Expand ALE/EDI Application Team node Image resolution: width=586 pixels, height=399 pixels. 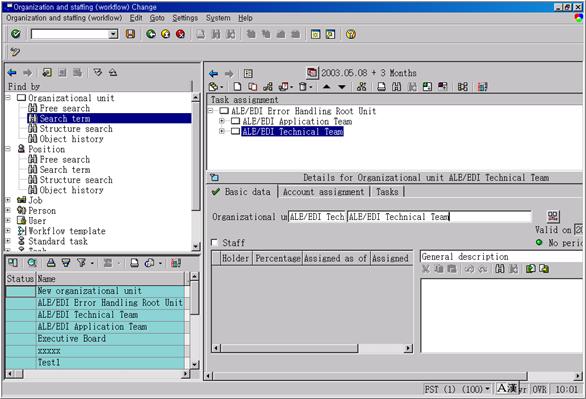(x=222, y=121)
